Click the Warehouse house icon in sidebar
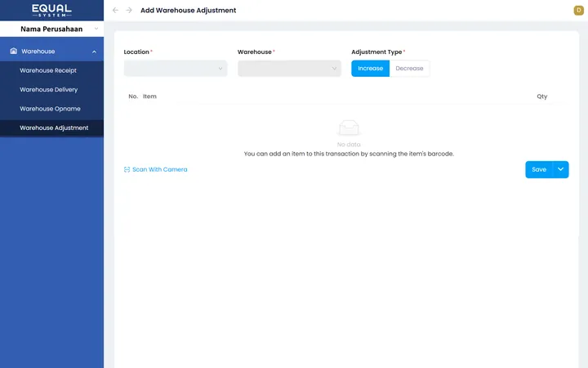The width and height of the screenshot is (588, 368). (x=14, y=51)
